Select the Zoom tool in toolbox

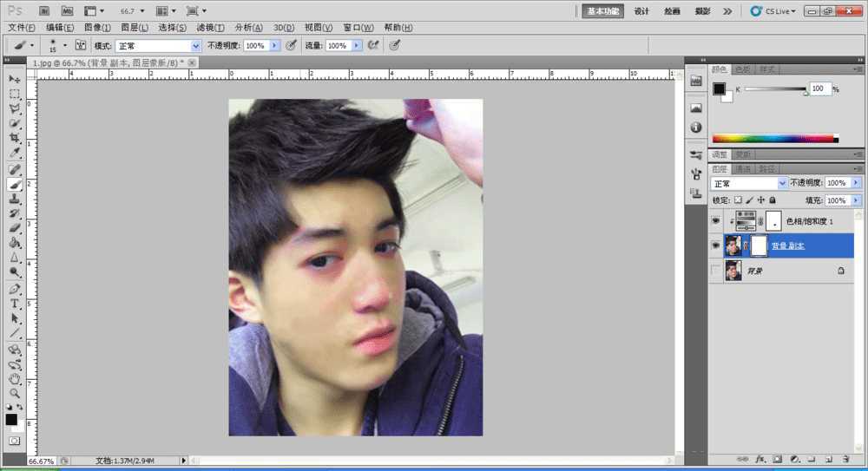pos(15,393)
